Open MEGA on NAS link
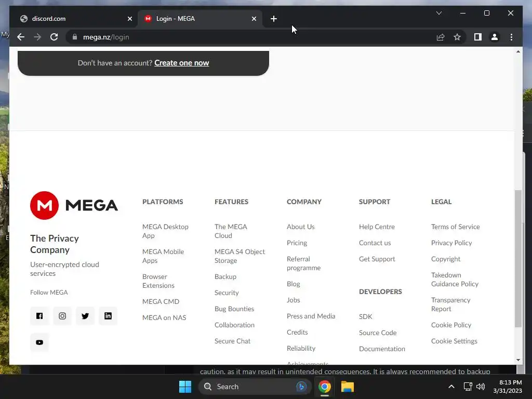 click(x=164, y=317)
